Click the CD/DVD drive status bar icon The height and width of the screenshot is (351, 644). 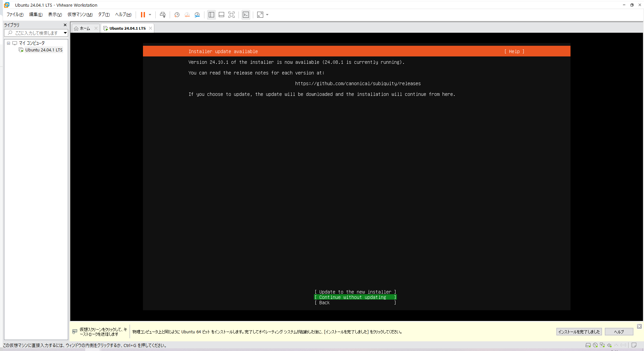click(595, 345)
